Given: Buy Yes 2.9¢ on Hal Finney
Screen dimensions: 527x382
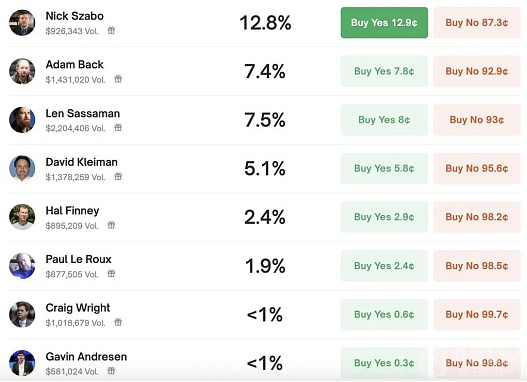Looking at the screenshot, I should 384,217.
